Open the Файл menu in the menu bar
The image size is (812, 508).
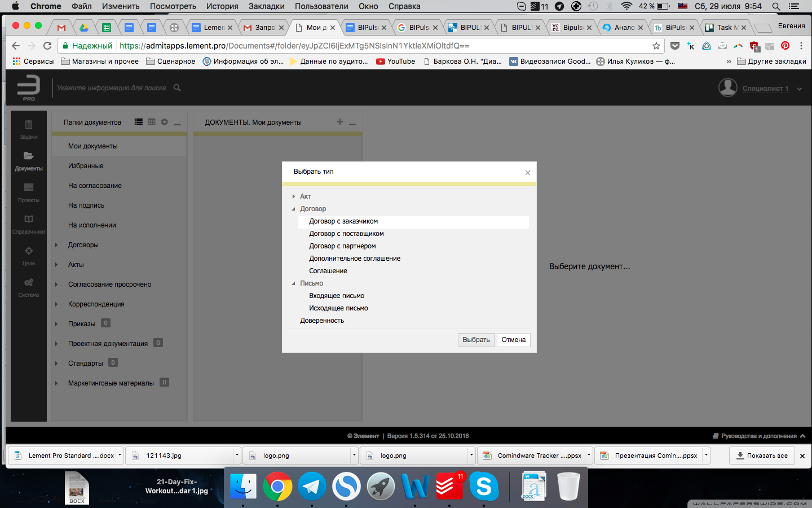(x=82, y=6)
